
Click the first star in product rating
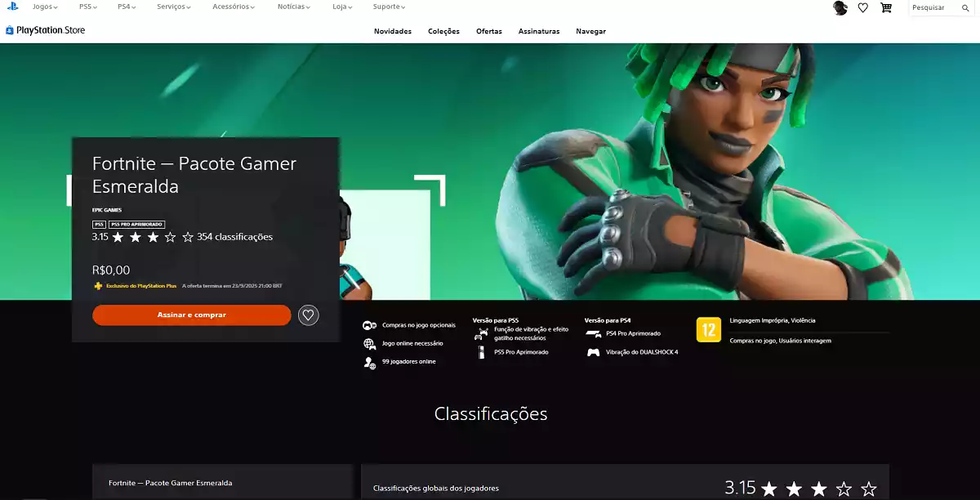[x=118, y=238]
